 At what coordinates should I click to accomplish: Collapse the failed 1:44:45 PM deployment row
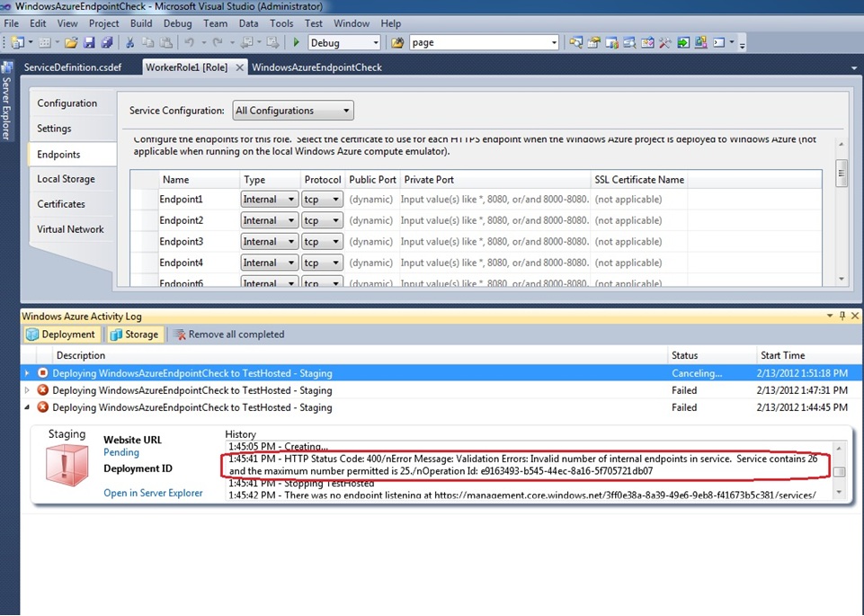tap(27, 407)
